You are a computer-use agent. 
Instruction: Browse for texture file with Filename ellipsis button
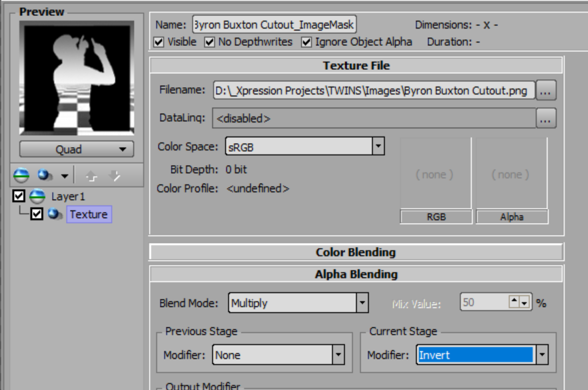545,91
